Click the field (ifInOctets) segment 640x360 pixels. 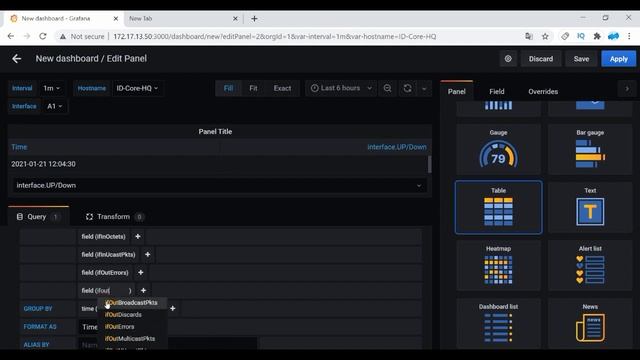pos(104,236)
